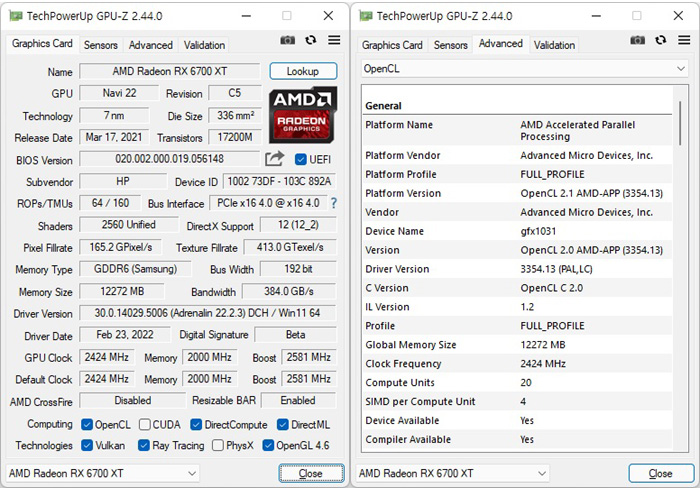Click the Driver Version field
700x491 pixels.
(x=208, y=313)
